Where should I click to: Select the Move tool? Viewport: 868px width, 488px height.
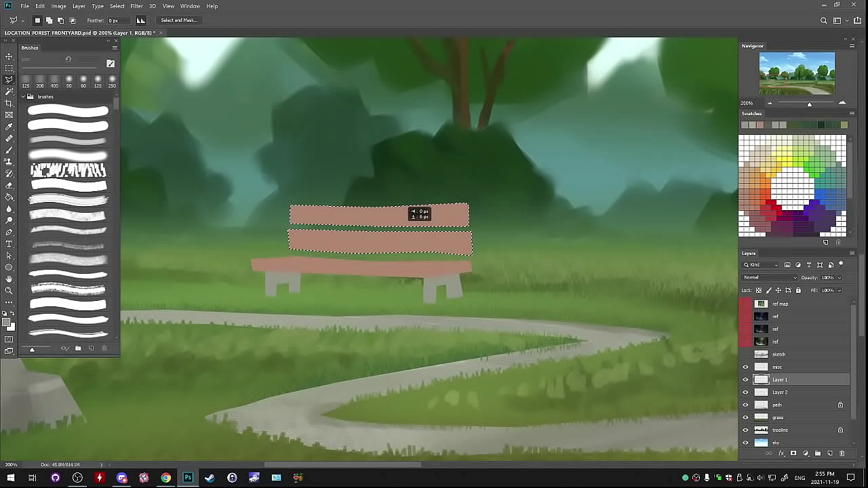[9, 57]
